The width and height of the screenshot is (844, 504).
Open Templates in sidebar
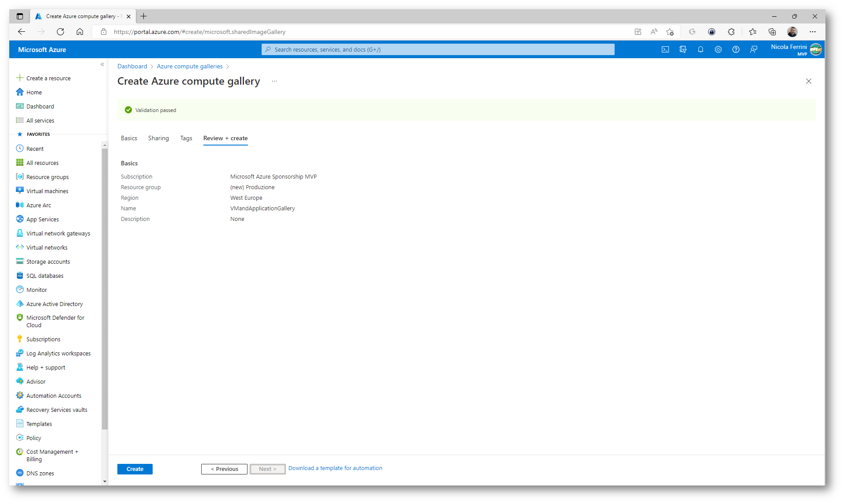[39, 424]
